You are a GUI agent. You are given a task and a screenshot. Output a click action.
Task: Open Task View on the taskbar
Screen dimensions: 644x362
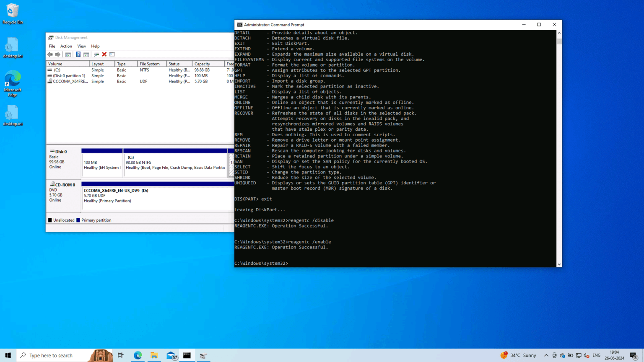click(x=121, y=355)
